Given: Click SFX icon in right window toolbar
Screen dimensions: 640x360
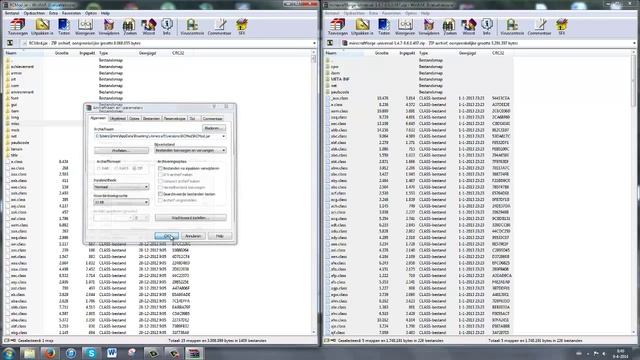Looking at the screenshot, I should pos(562,27).
